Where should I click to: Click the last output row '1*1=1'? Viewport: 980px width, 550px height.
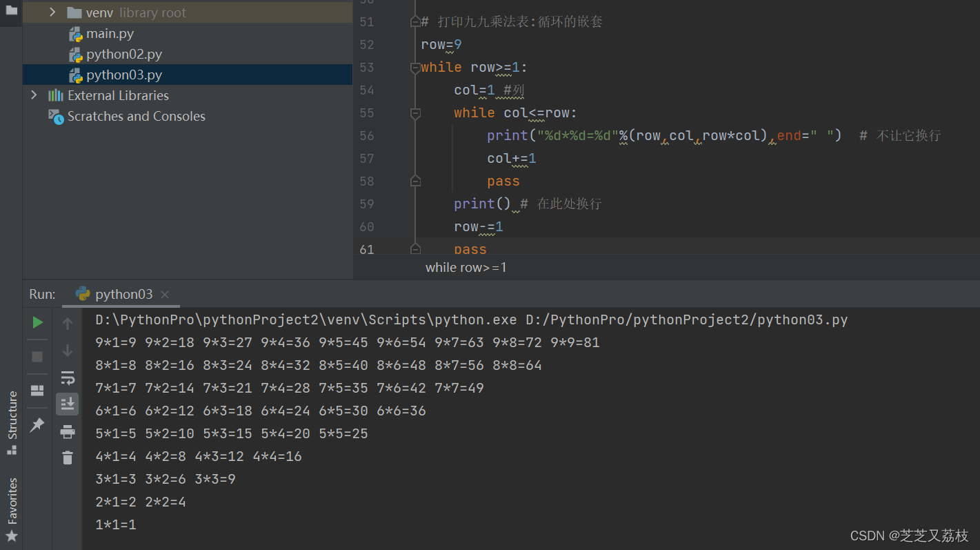116,524
